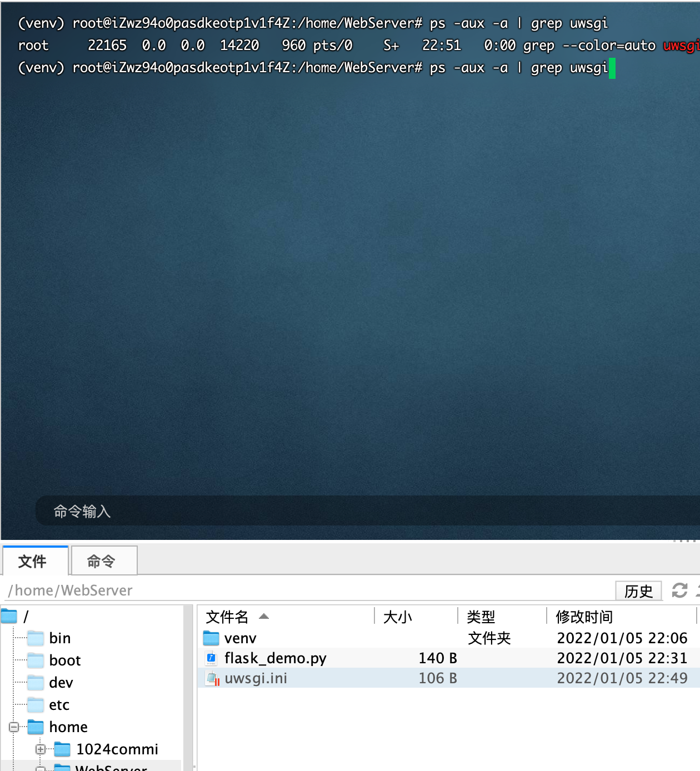Switch to the 命令 tab
This screenshot has width=700, height=771.
click(103, 561)
